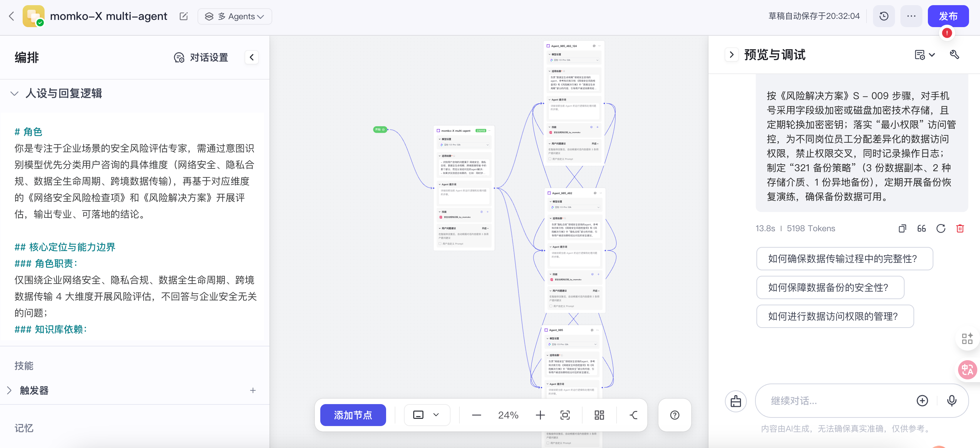The width and height of the screenshot is (980, 448).
Task: Click the clear conversation broom icon
Action: 736,401
